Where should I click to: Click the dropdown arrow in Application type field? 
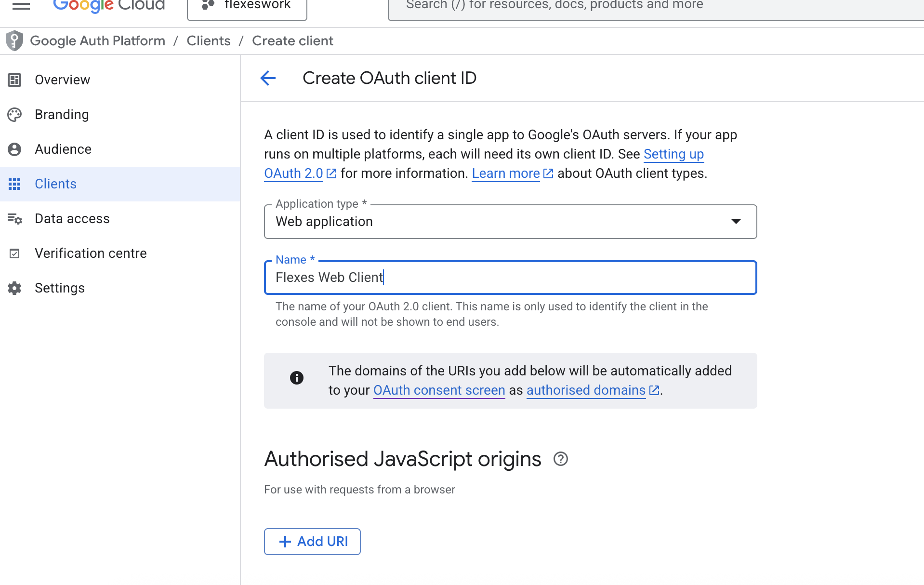click(736, 222)
